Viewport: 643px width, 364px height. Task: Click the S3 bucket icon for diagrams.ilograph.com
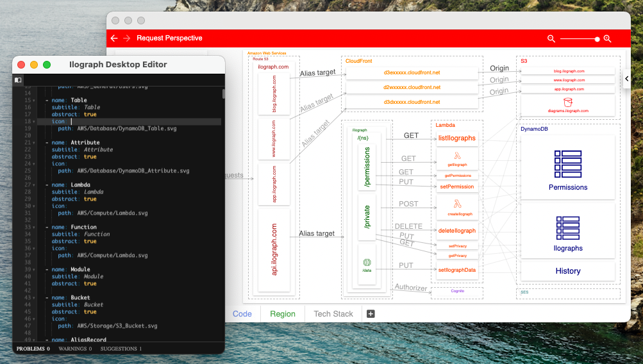click(x=568, y=102)
